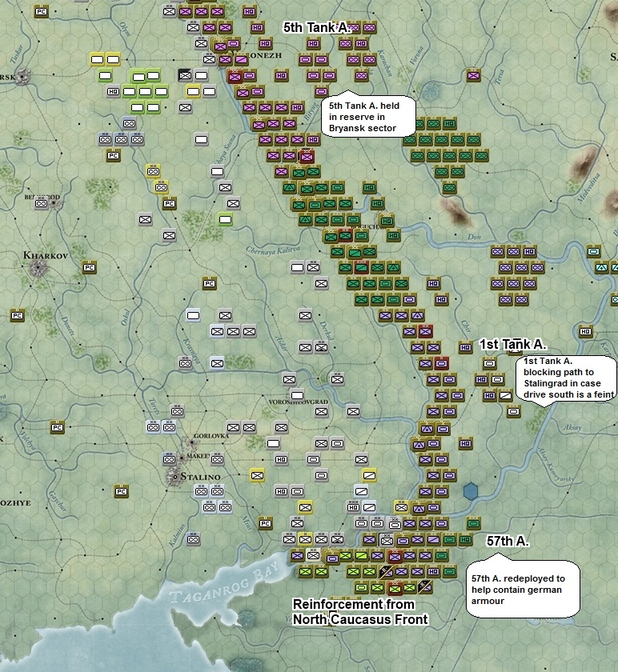
Task: Select the PC counter west of Chernaya Kalitva
Action: [209, 283]
